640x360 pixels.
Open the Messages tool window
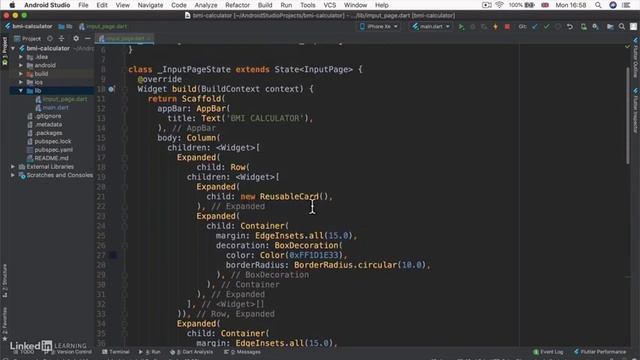(x=242, y=352)
